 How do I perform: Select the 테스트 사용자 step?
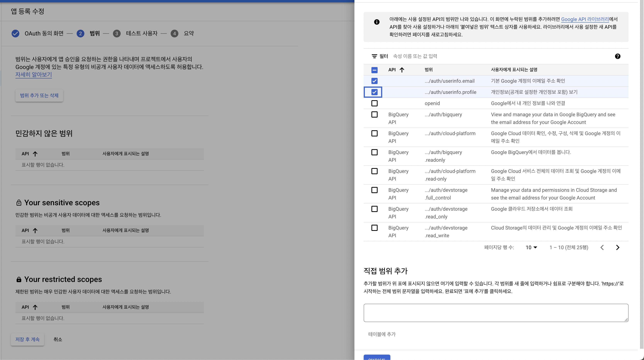[142, 34]
